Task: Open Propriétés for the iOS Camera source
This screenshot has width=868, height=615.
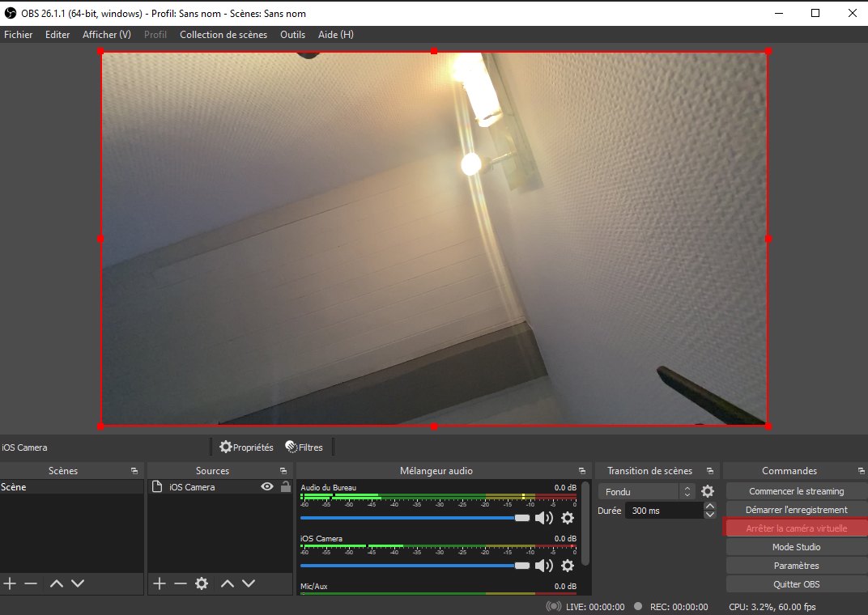Action: tap(246, 447)
